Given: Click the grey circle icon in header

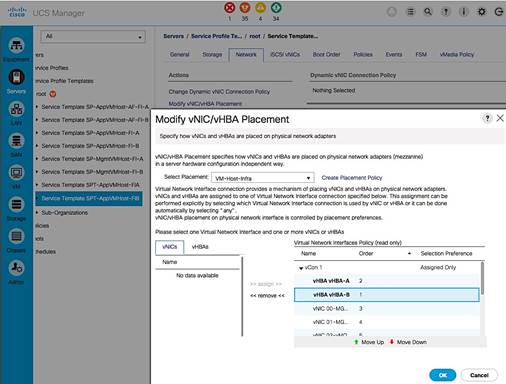Looking at the screenshot, I should click(x=392, y=12).
